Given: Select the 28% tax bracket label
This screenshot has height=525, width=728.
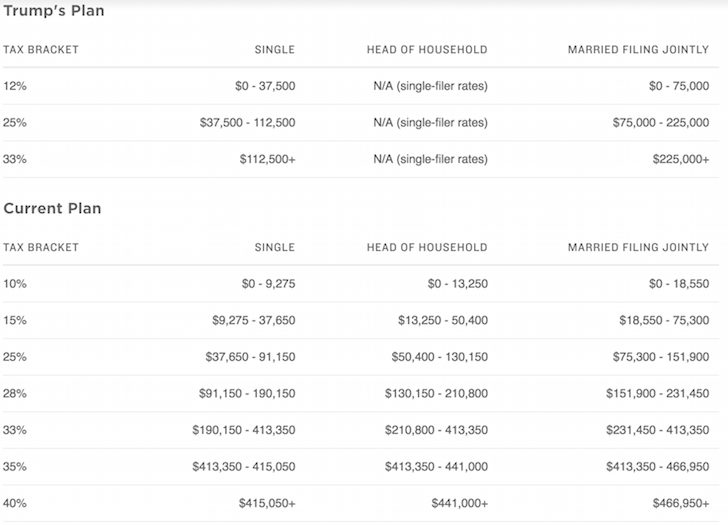Looking at the screenshot, I should (15, 394).
